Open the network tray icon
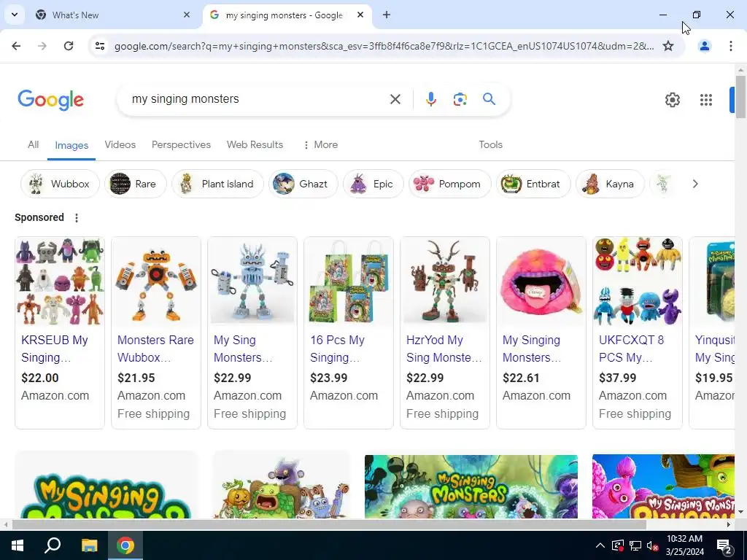 (x=635, y=545)
